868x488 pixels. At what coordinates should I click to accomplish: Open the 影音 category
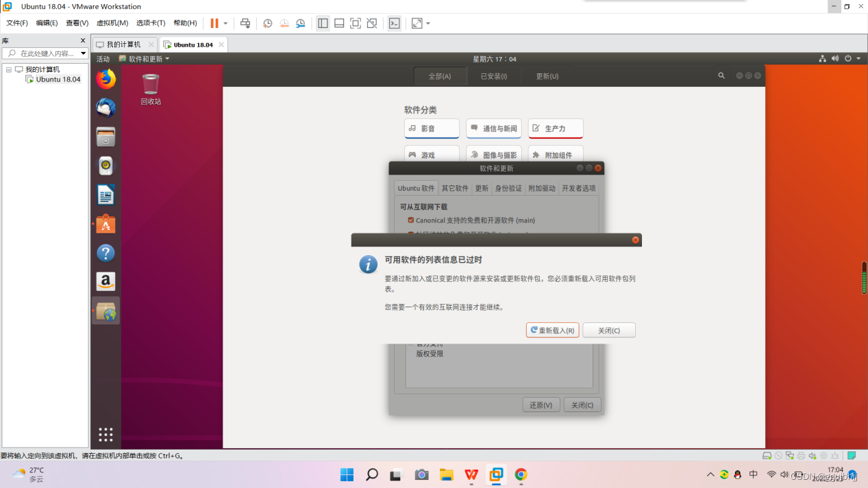pyautogui.click(x=432, y=128)
